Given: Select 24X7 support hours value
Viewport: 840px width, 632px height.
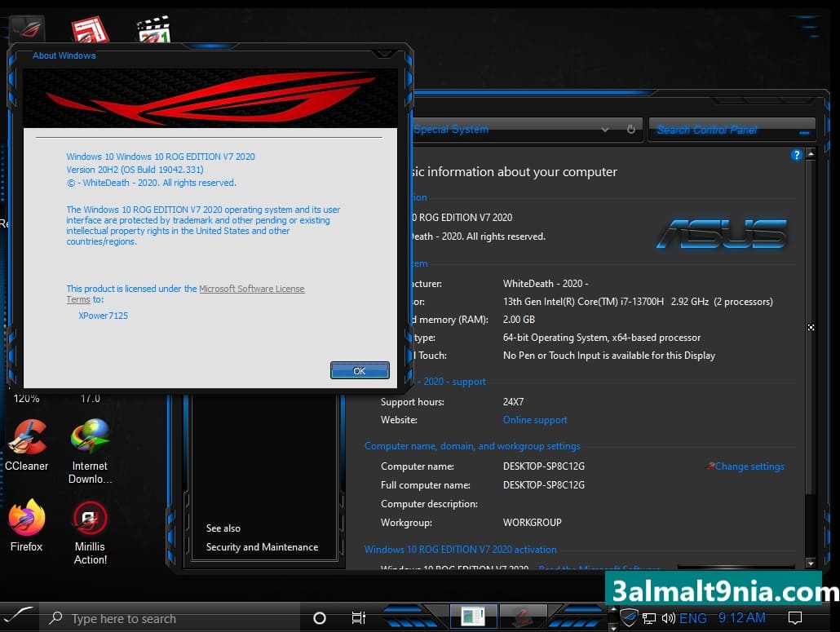Looking at the screenshot, I should (513, 402).
